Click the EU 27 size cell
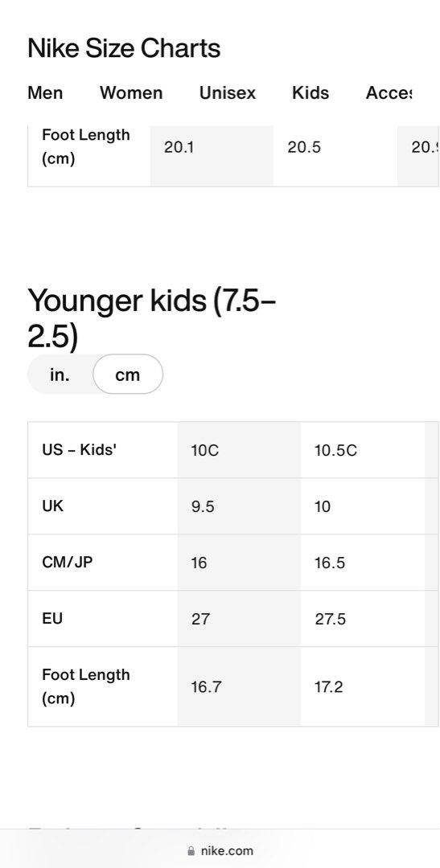The height and width of the screenshot is (868, 440). (239, 618)
